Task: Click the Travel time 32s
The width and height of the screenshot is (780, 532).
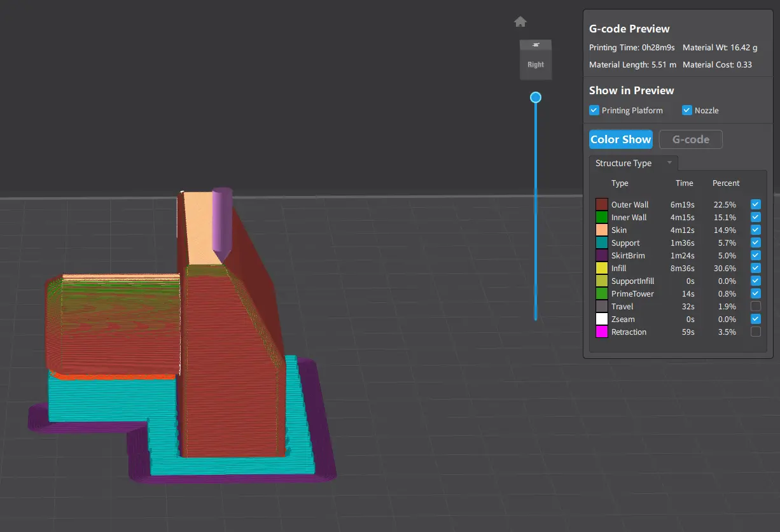Action: [688, 306]
